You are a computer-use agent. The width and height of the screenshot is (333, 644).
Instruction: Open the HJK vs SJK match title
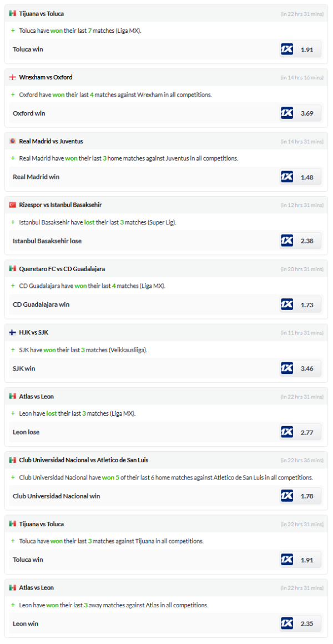pos(34,332)
